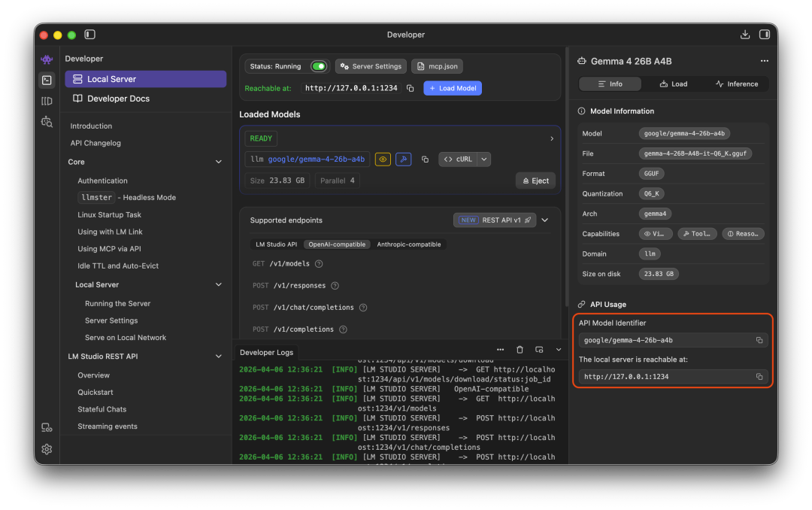Toggle the Status: Running server switch

[x=318, y=66]
